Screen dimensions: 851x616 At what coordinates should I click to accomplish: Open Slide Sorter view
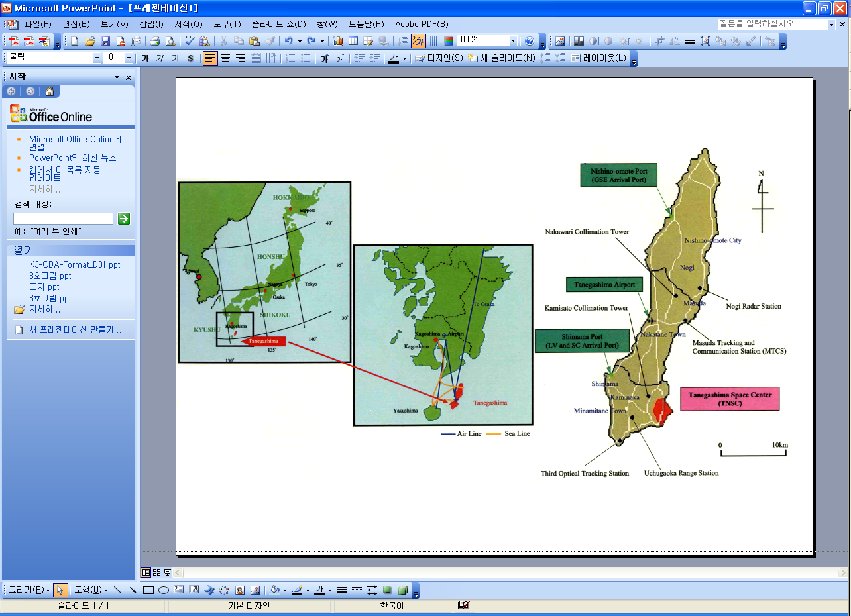156,572
